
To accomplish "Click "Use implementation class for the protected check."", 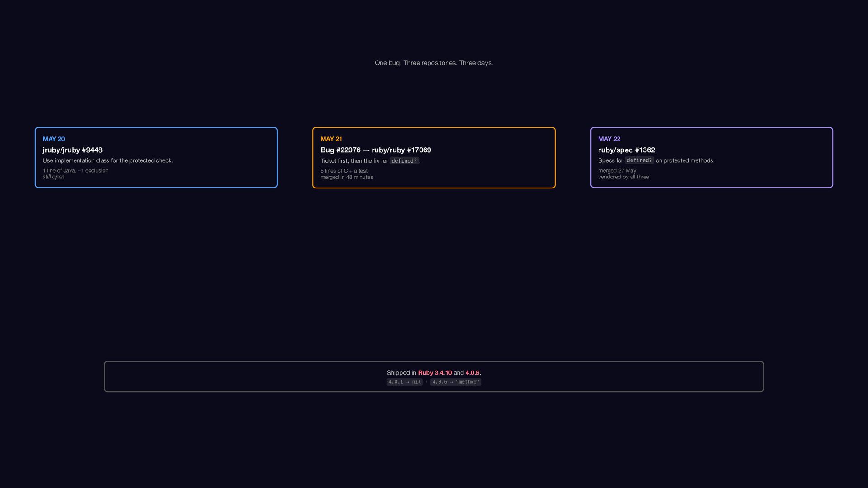I will click(x=108, y=160).
